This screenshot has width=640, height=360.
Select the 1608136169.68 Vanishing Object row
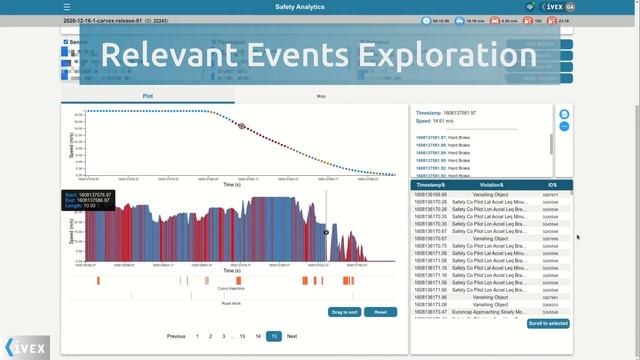tap(490, 195)
